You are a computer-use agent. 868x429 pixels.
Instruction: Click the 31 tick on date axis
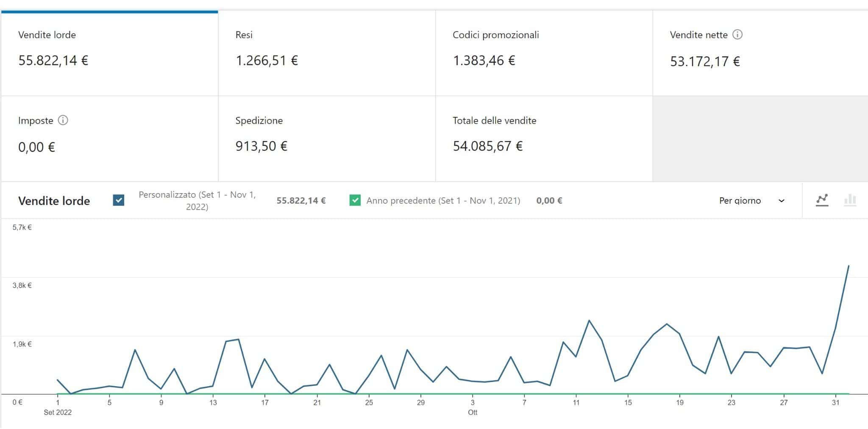click(x=835, y=402)
